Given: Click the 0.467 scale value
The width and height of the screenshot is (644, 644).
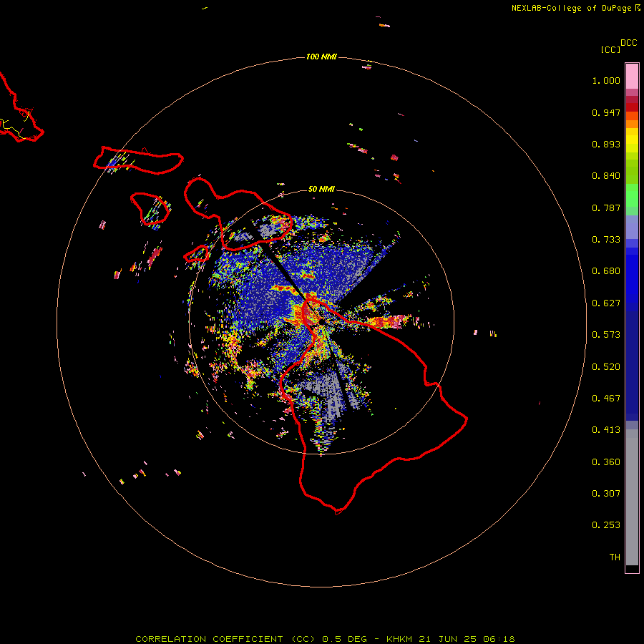Looking at the screenshot, I should tap(606, 399).
